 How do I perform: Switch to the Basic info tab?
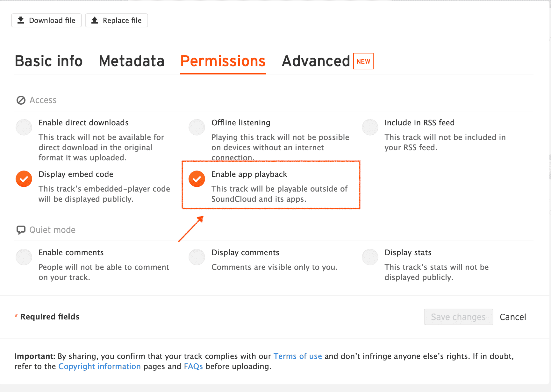coord(49,61)
